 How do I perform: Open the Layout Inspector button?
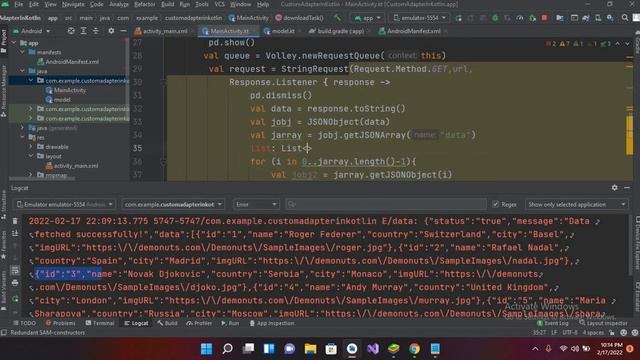[603, 323]
